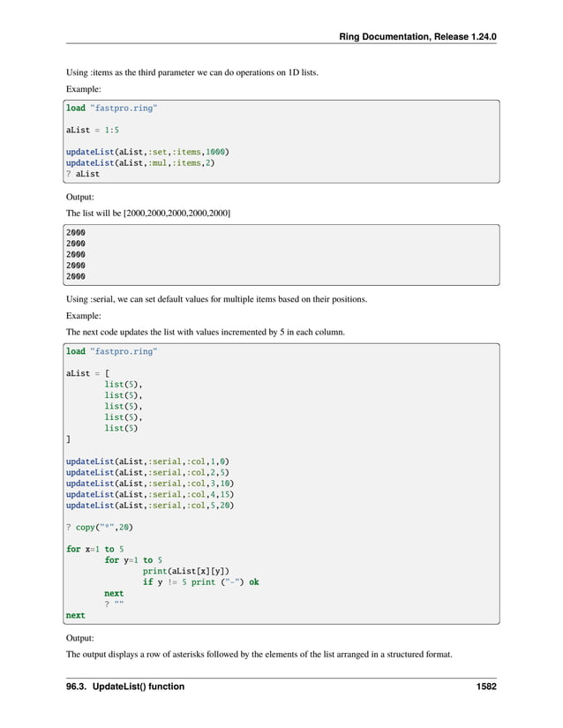Click the text "The list will be [2000,2000,2000,2000,2000]"

pos(148,214)
